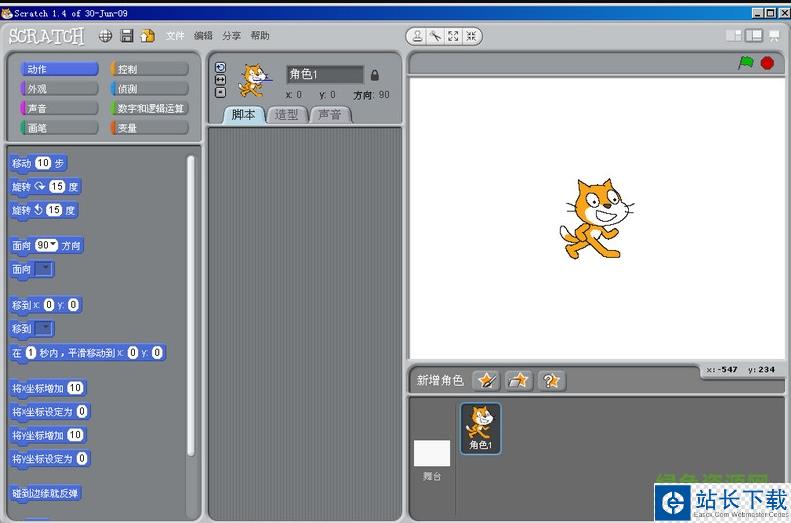Image resolution: width=791 pixels, height=523 pixels.
Task: Select the scissors delete tool above stage
Action: (436, 36)
